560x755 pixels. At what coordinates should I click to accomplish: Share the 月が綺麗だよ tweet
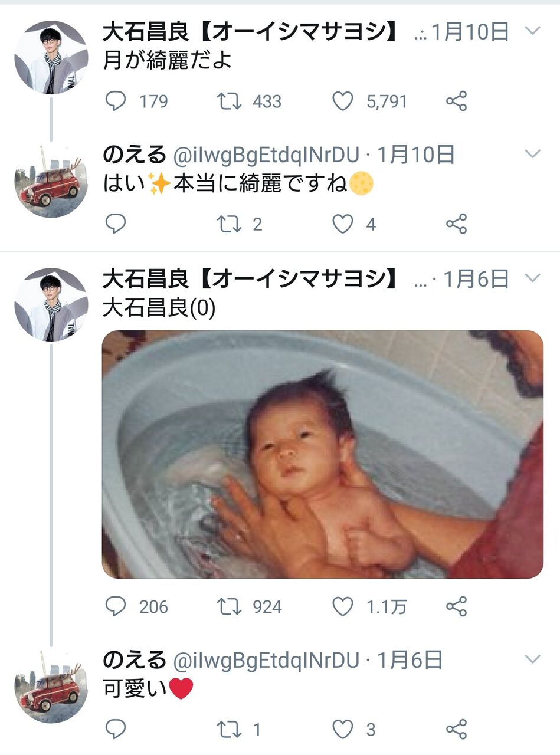coord(456,101)
